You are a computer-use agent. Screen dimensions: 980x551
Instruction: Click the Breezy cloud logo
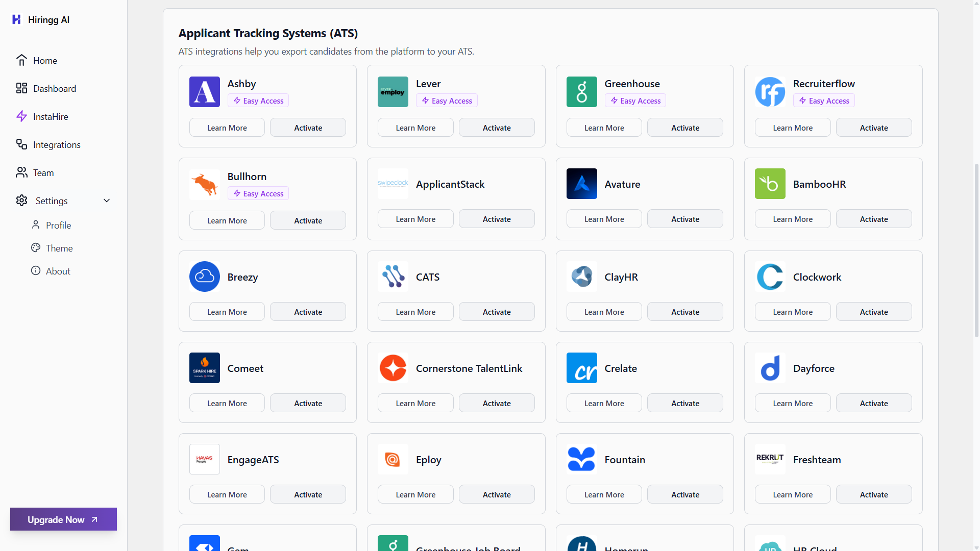tap(204, 277)
